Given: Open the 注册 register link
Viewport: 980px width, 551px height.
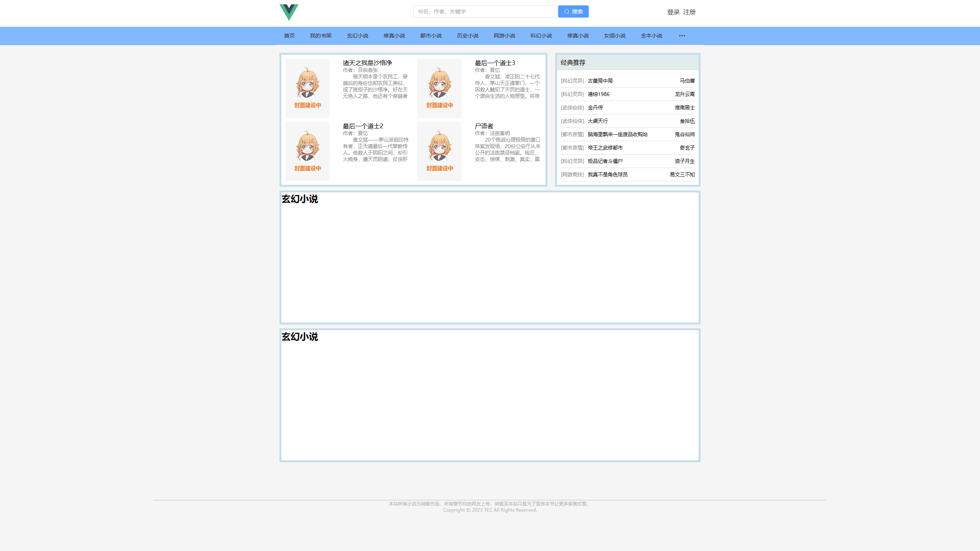Looking at the screenshot, I should pos(689,12).
